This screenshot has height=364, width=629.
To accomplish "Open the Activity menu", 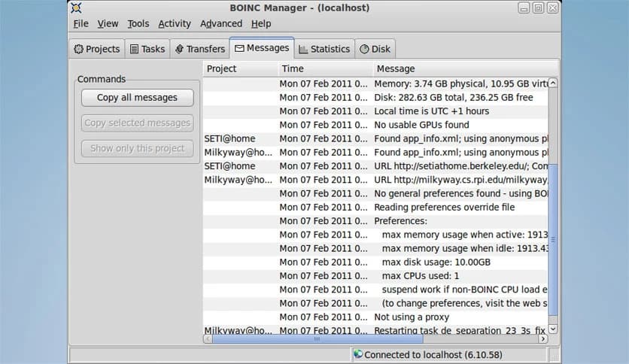I will [174, 23].
